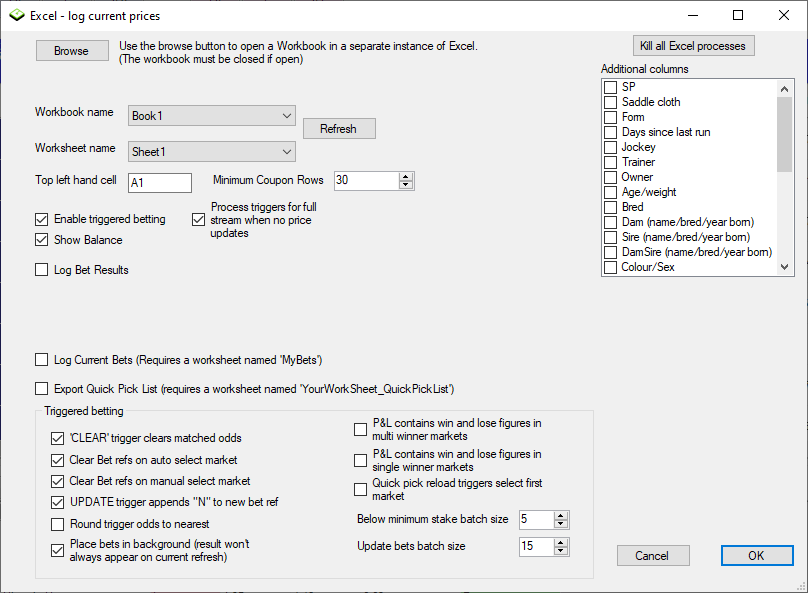Click Below minimum stake batch size field
Screen dimensions: 808x593
click(536, 519)
